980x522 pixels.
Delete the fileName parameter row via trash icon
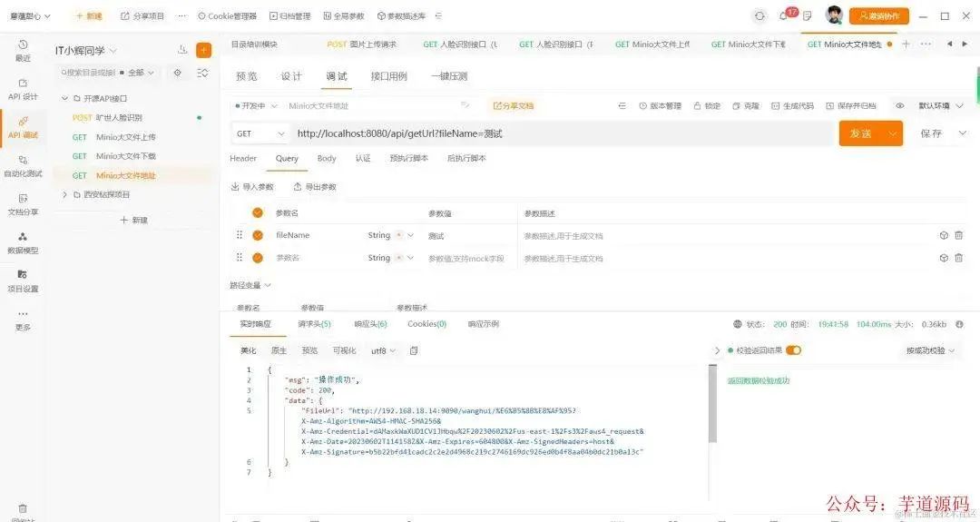pos(959,235)
